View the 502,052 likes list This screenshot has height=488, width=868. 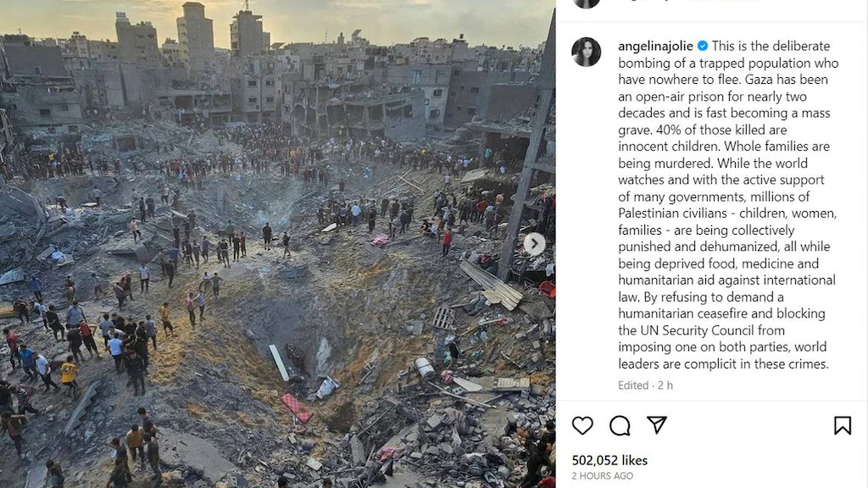[x=609, y=460]
